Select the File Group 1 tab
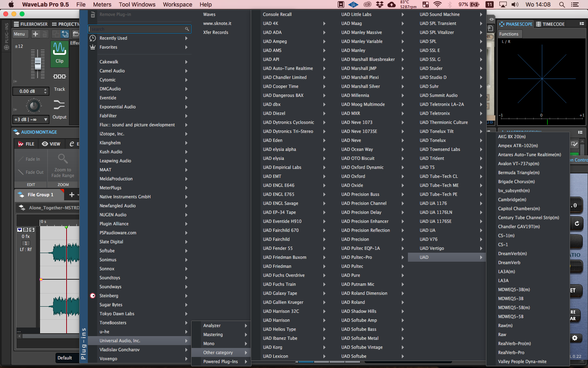The height and width of the screenshot is (368, 588). tap(39, 195)
